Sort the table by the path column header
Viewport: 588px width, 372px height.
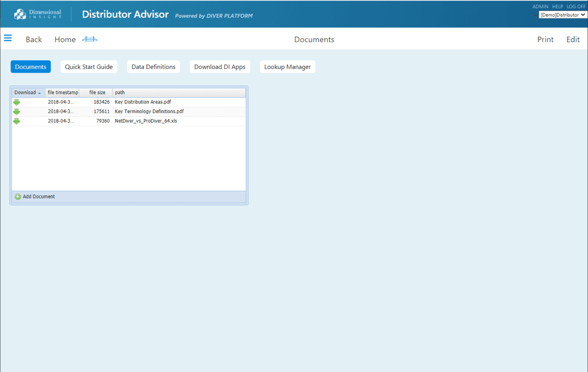click(119, 92)
